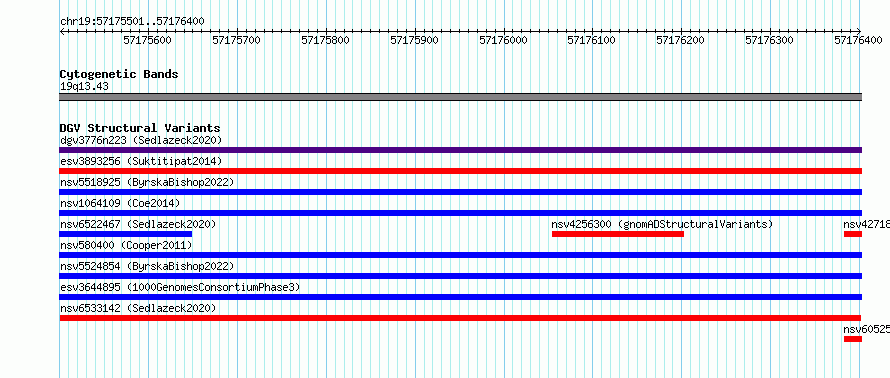Click the red nsv4256300 variant bar

click(618, 234)
